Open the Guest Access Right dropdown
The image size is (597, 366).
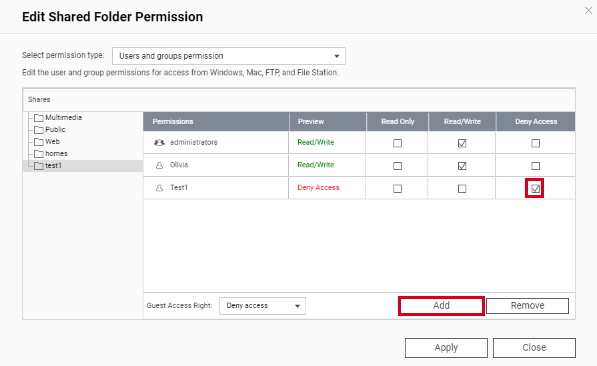click(x=262, y=306)
